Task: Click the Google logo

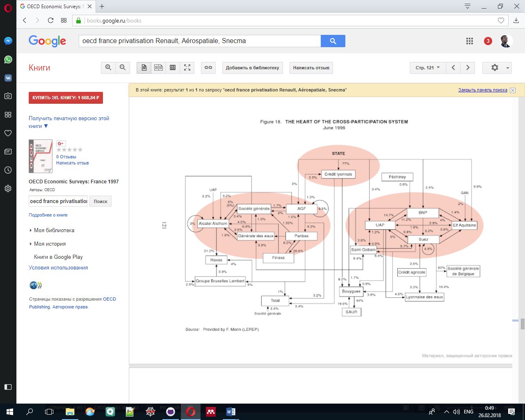Action: (x=47, y=41)
